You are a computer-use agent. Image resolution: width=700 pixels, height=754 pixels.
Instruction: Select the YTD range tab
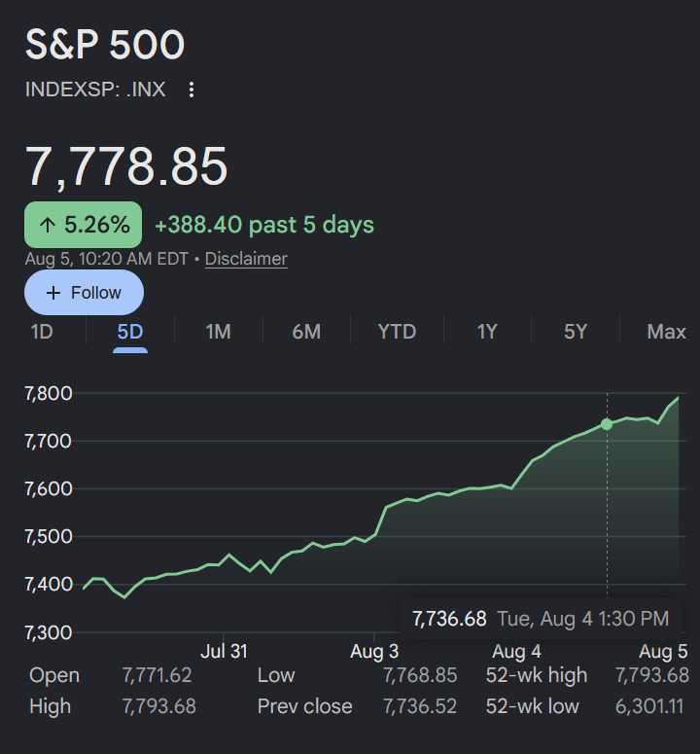(x=397, y=332)
